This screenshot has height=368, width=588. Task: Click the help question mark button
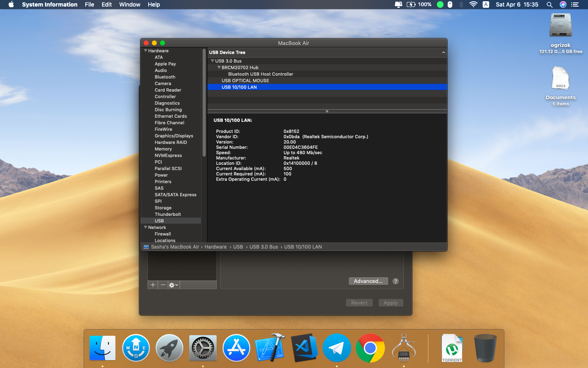[x=396, y=281]
